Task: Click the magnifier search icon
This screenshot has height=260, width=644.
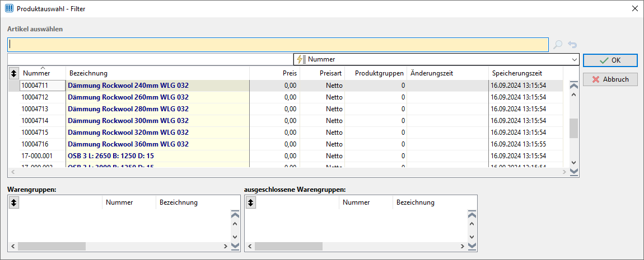Action: 557,45
